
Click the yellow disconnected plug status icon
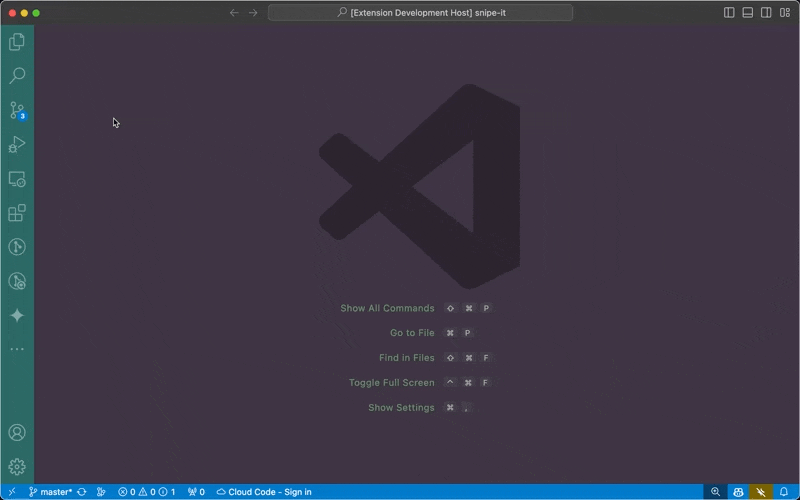[x=761, y=492]
